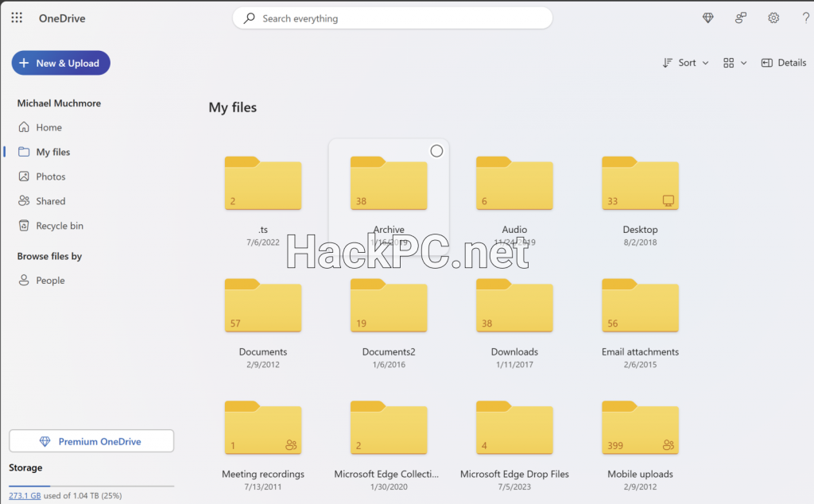Viewport: 814px width, 504px height.
Task: Click the New & Upload button
Action: 60,63
